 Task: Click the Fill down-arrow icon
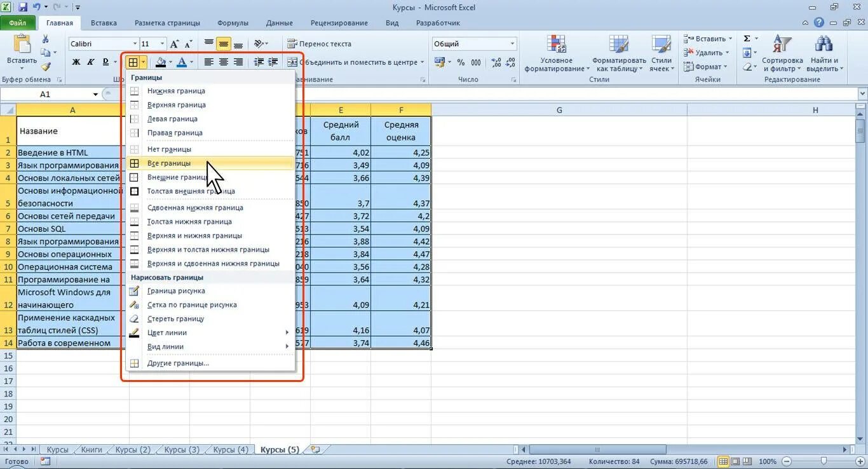747,53
